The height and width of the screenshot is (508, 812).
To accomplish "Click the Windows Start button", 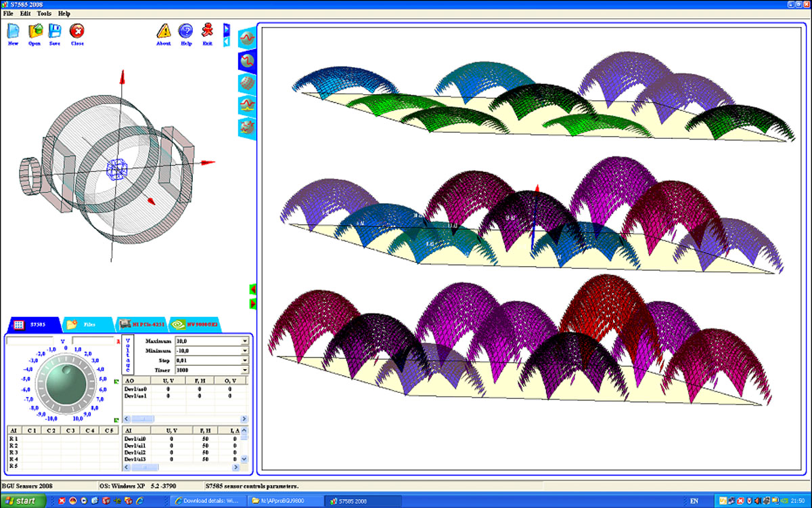I will pyautogui.click(x=24, y=501).
